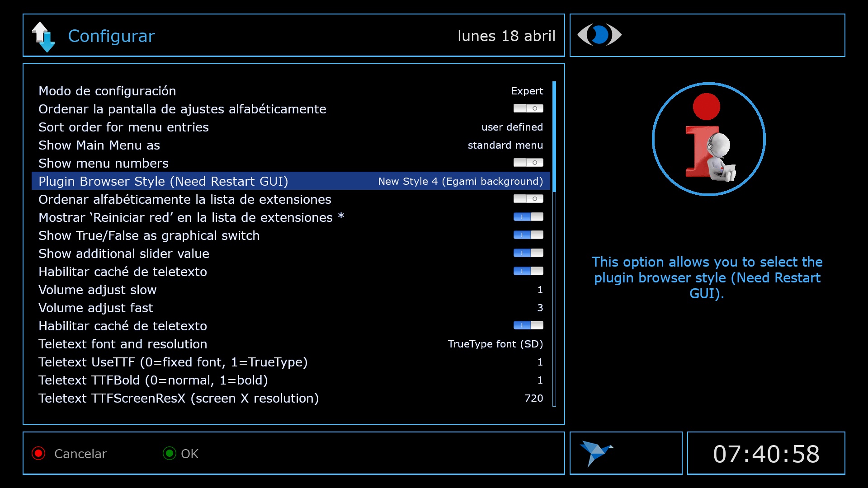Turn off Show additional slider value
The height and width of the screenshot is (488, 868).
(528, 253)
